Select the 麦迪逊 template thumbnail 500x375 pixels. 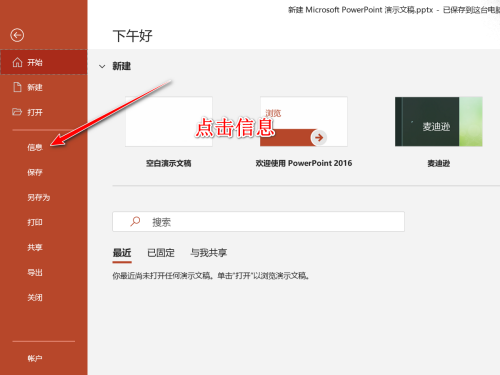pyautogui.click(x=439, y=122)
